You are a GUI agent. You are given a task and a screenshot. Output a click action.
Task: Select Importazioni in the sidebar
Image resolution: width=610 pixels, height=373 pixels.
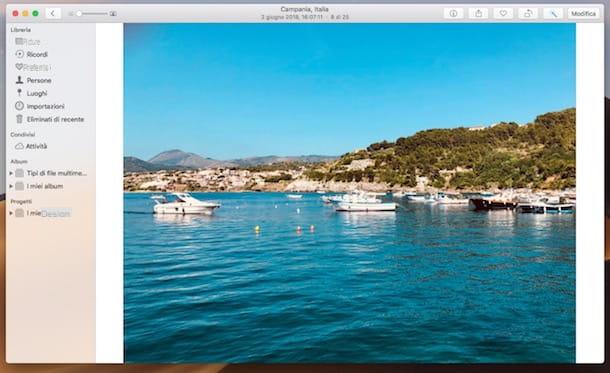pyautogui.click(x=40, y=106)
